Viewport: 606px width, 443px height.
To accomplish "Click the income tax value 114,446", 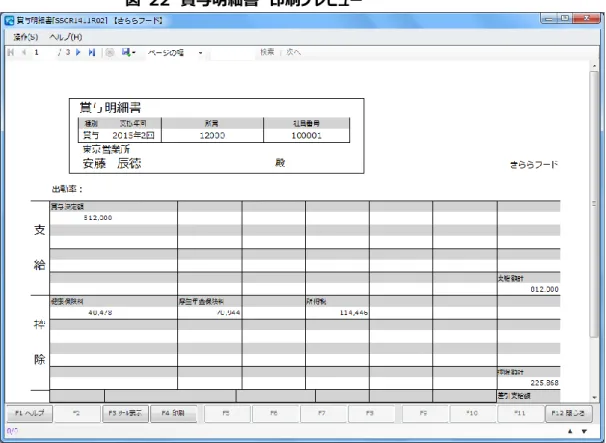I will pos(354,313).
